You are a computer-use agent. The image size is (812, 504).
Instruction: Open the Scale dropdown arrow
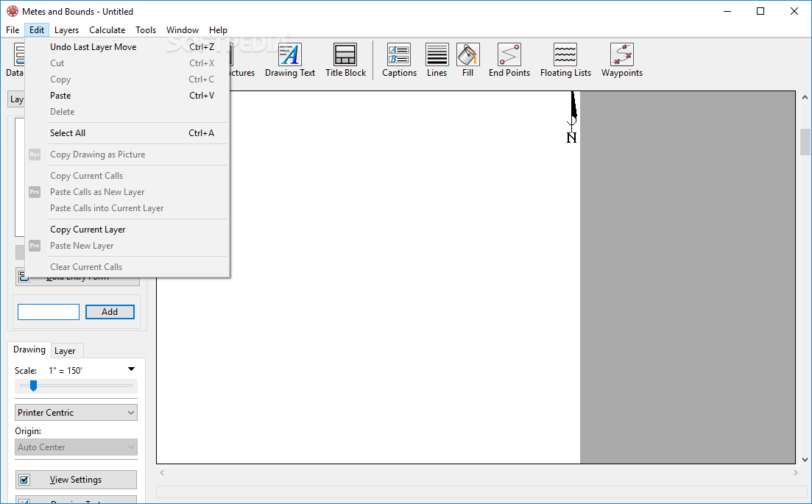click(132, 369)
